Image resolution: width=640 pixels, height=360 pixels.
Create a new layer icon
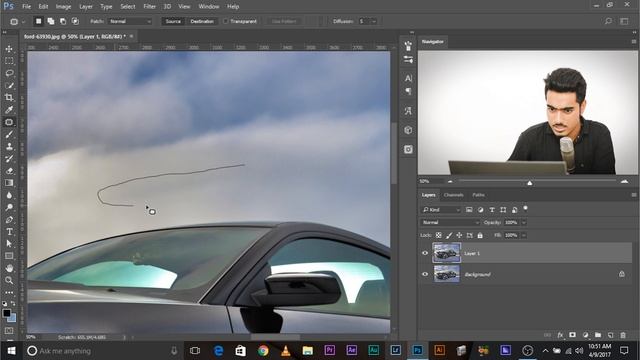(x=611, y=335)
